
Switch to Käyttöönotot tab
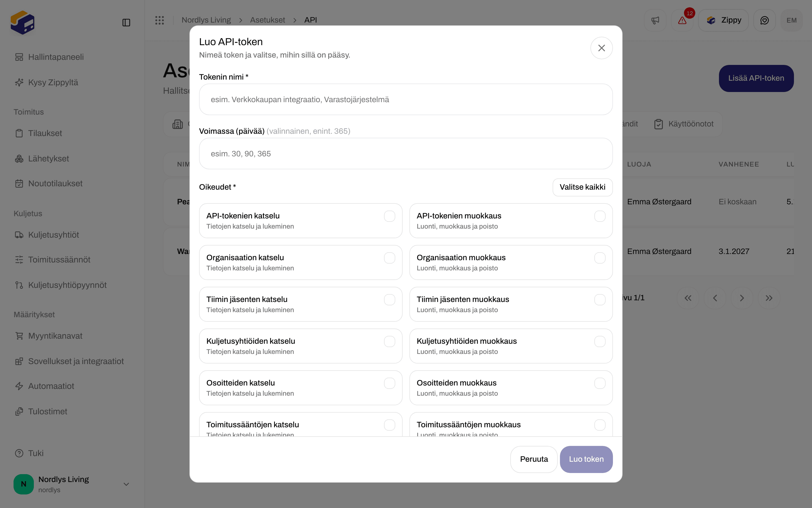683,124
